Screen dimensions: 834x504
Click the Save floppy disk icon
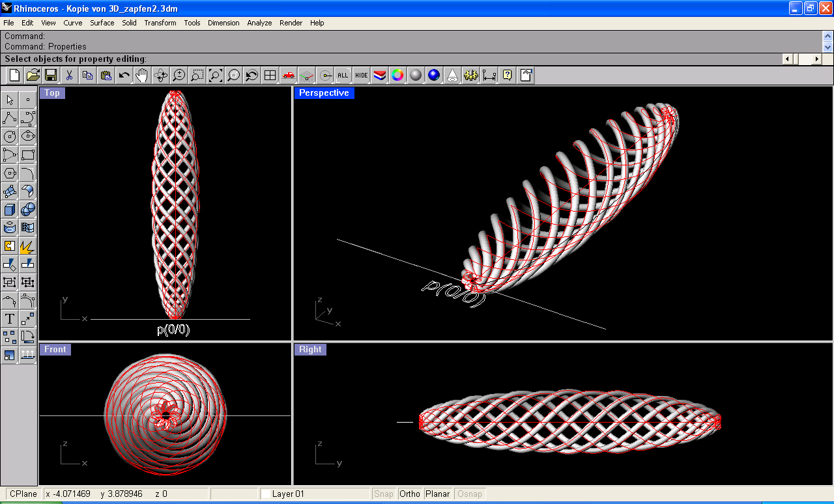(x=51, y=76)
